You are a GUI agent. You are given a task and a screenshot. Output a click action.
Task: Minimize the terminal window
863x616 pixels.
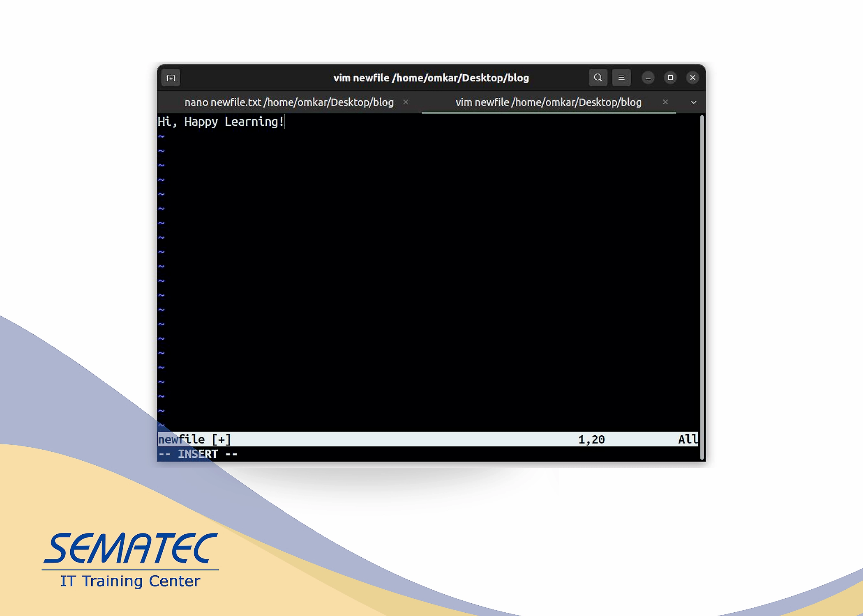click(x=648, y=78)
